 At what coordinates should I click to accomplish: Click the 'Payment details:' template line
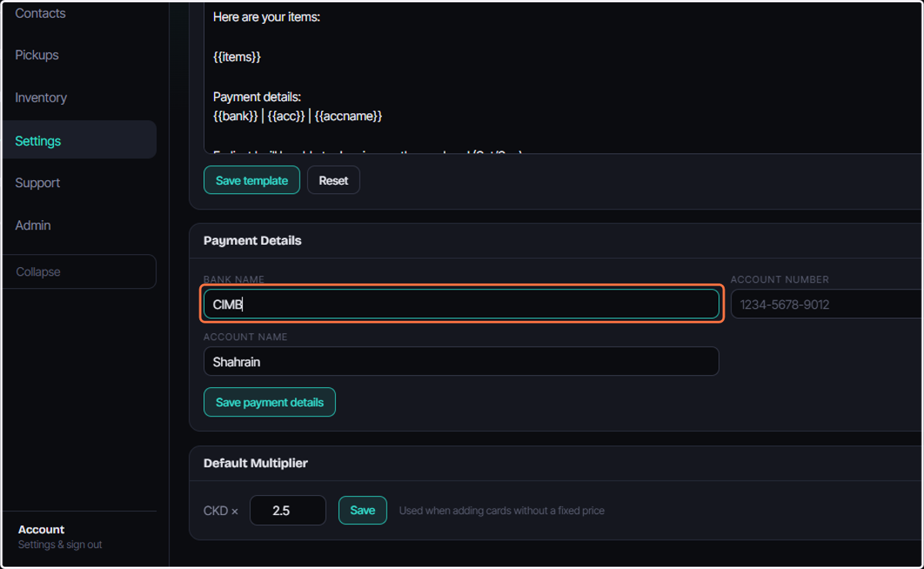pos(257,97)
